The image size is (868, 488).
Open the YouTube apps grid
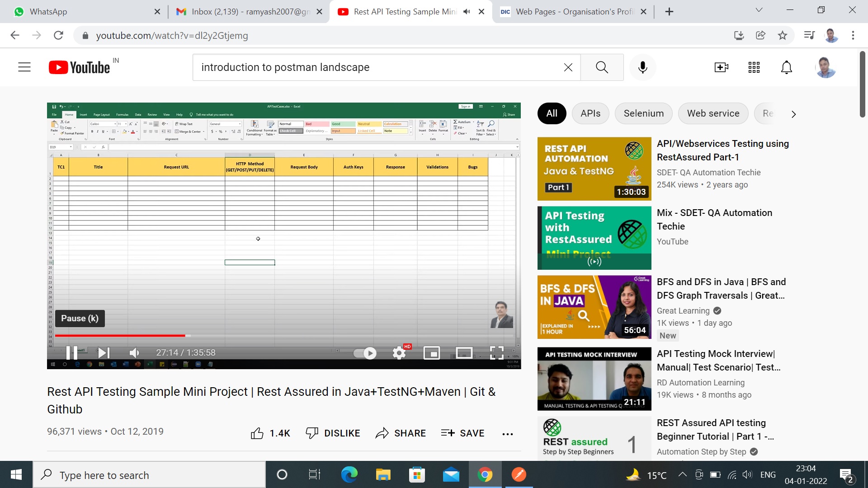point(754,67)
